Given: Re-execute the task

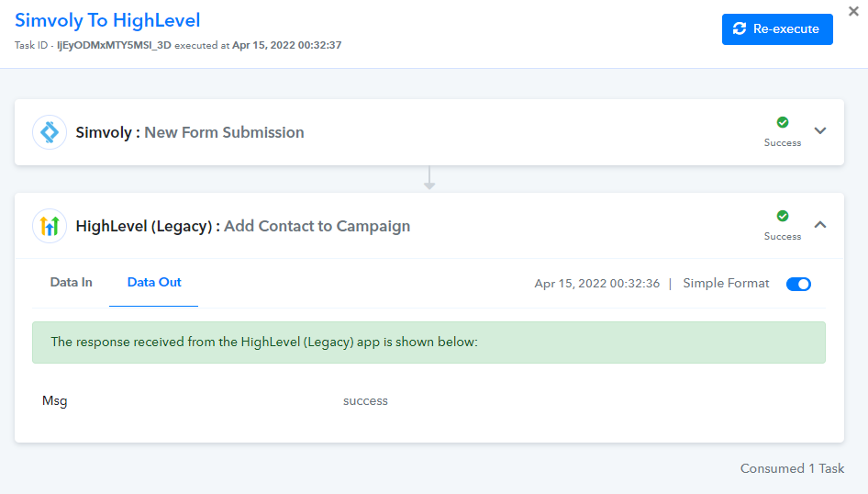Looking at the screenshot, I should point(777,29).
